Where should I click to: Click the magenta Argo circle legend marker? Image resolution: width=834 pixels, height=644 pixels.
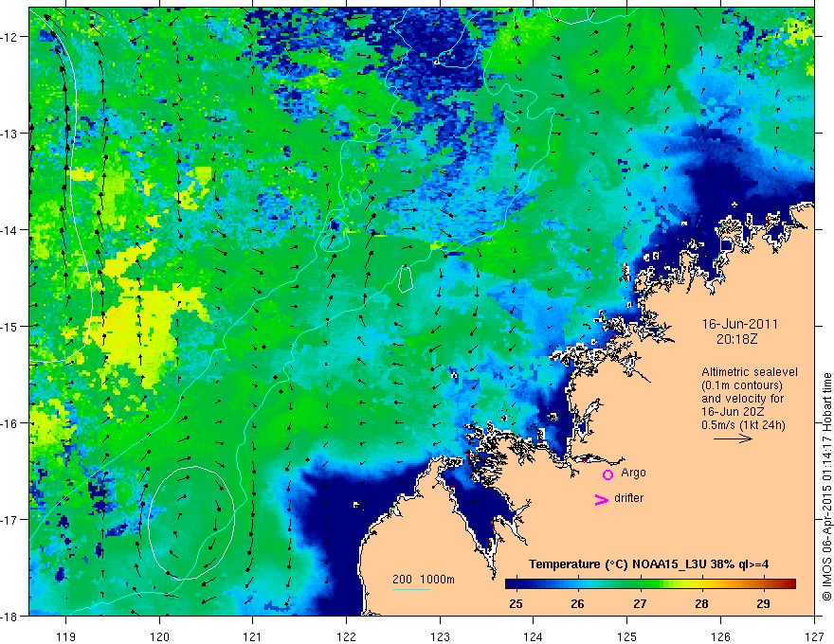[607, 474]
